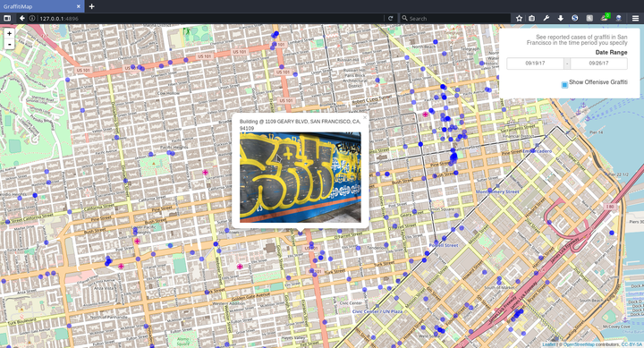The height and width of the screenshot is (348, 644).
Task: Toggle Show Offensive Graffiti checkbox
Action: 564,85
